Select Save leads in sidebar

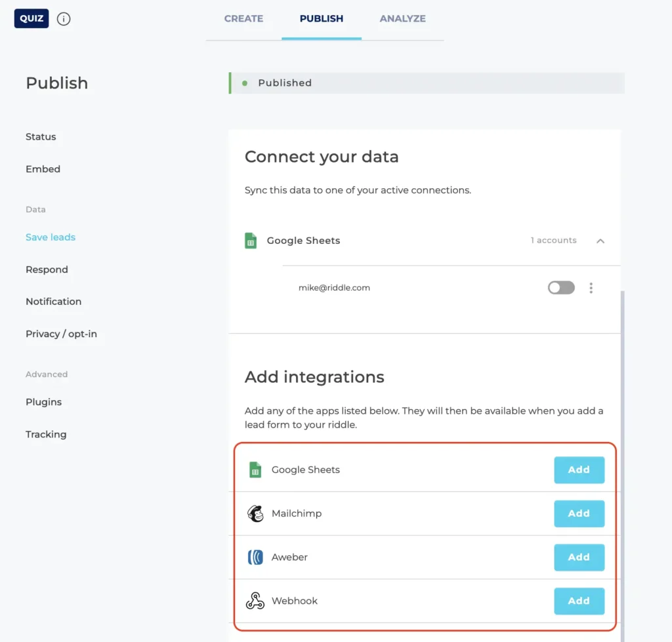click(51, 237)
